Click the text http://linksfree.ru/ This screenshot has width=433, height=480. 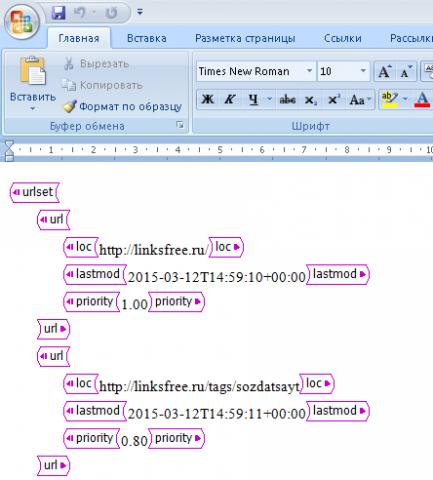(x=154, y=250)
